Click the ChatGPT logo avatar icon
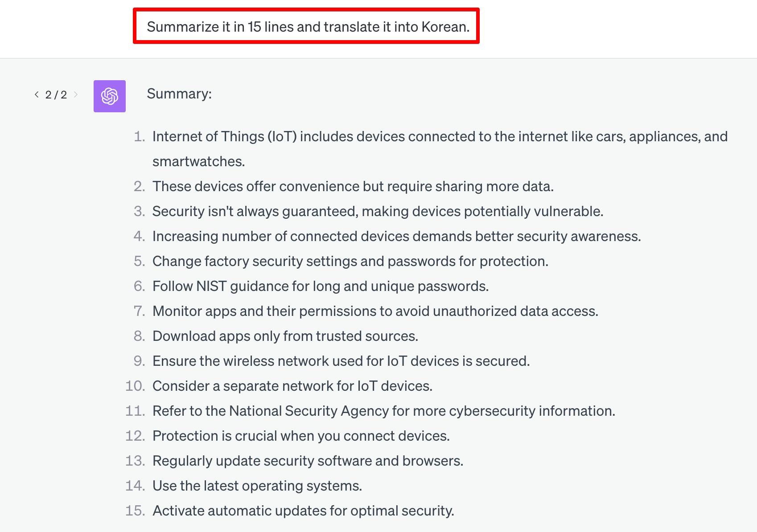 [x=110, y=96]
